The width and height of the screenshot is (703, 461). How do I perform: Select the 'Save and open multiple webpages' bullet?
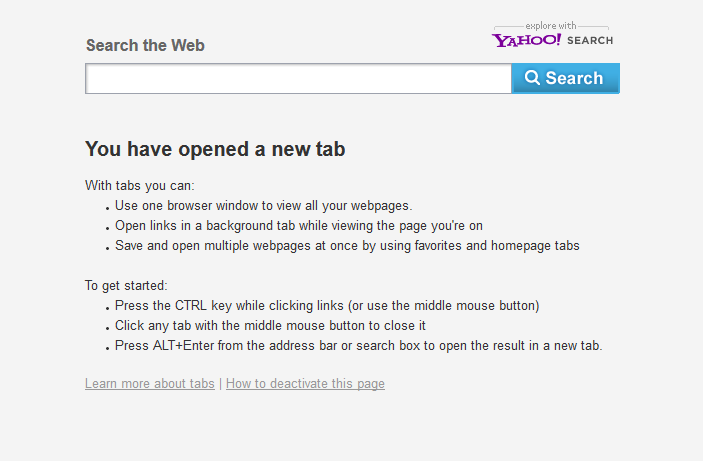pyautogui.click(x=347, y=246)
